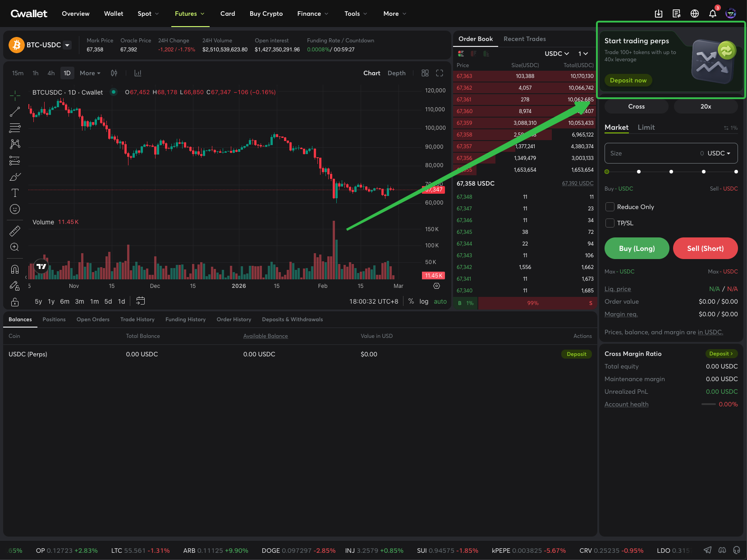
Task: Click the order Size input field
Action: [651, 153]
